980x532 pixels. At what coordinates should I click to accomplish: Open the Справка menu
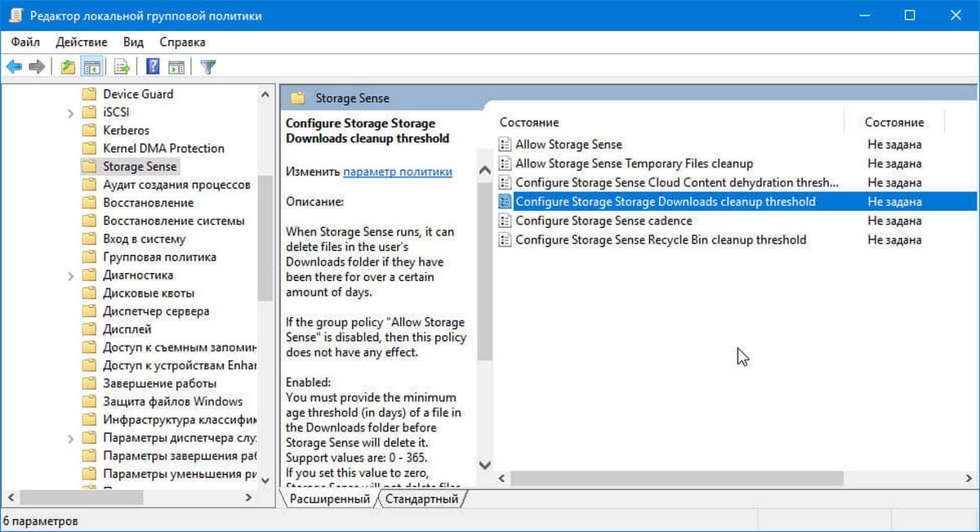click(182, 42)
